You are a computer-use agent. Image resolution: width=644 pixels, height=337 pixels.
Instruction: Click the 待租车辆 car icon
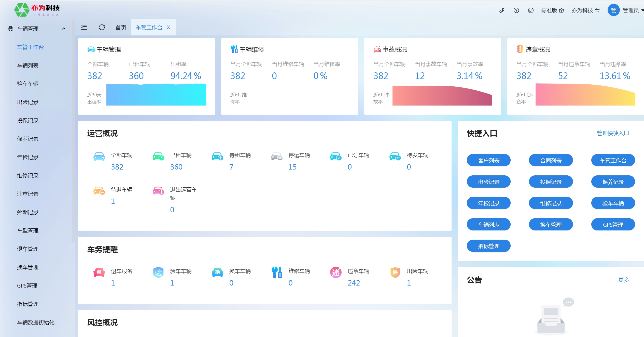point(217,156)
